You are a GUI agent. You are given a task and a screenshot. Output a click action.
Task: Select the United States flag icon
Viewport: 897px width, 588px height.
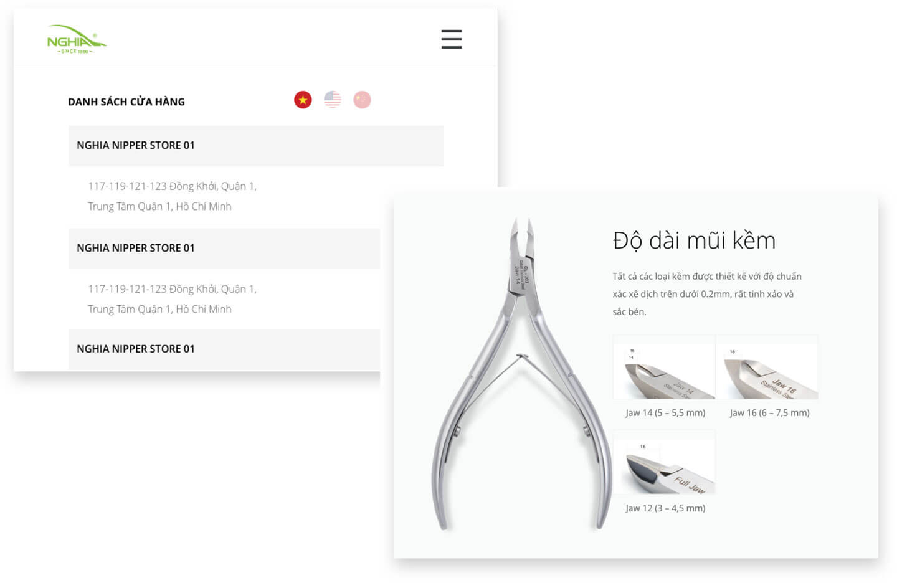(333, 100)
